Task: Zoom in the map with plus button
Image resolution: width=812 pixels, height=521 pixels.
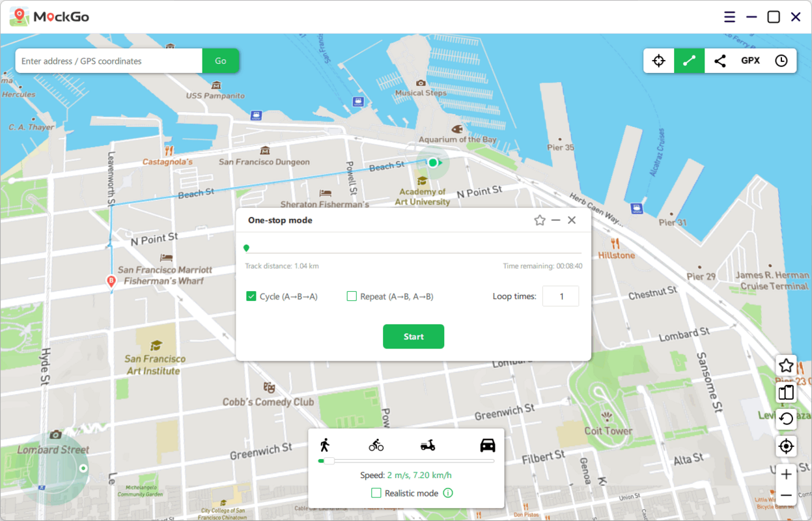Action: [x=786, y=474]
